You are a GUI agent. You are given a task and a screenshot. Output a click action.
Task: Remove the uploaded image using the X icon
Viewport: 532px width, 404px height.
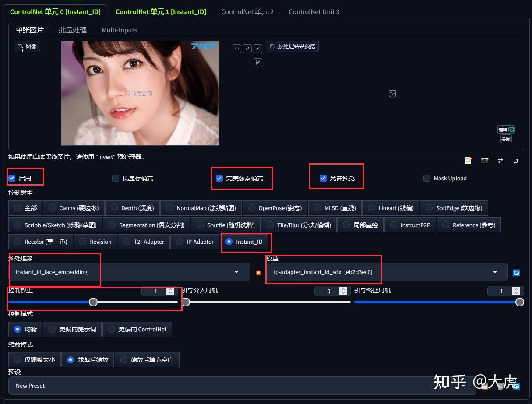tap(257, 48)
